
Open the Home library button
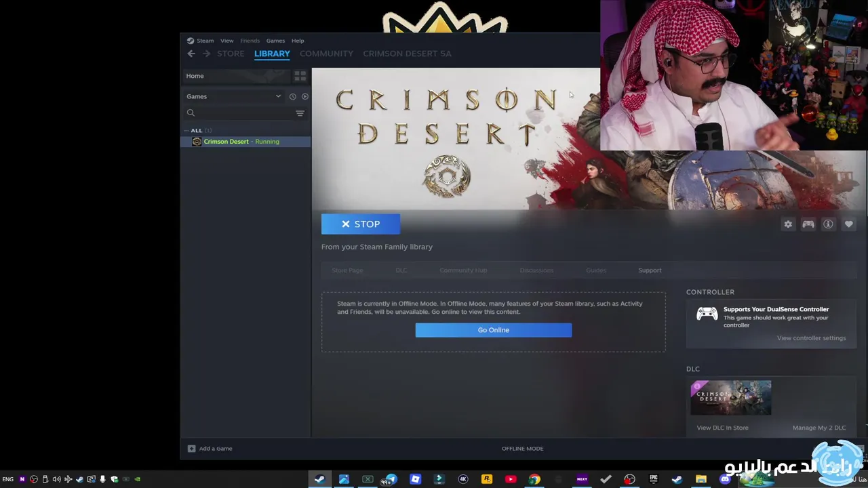pyautogui.click(x=237, y=76)
